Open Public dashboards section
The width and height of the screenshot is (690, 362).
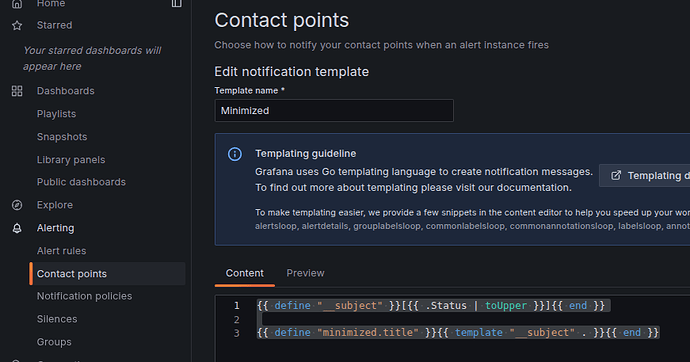[81, 182]
